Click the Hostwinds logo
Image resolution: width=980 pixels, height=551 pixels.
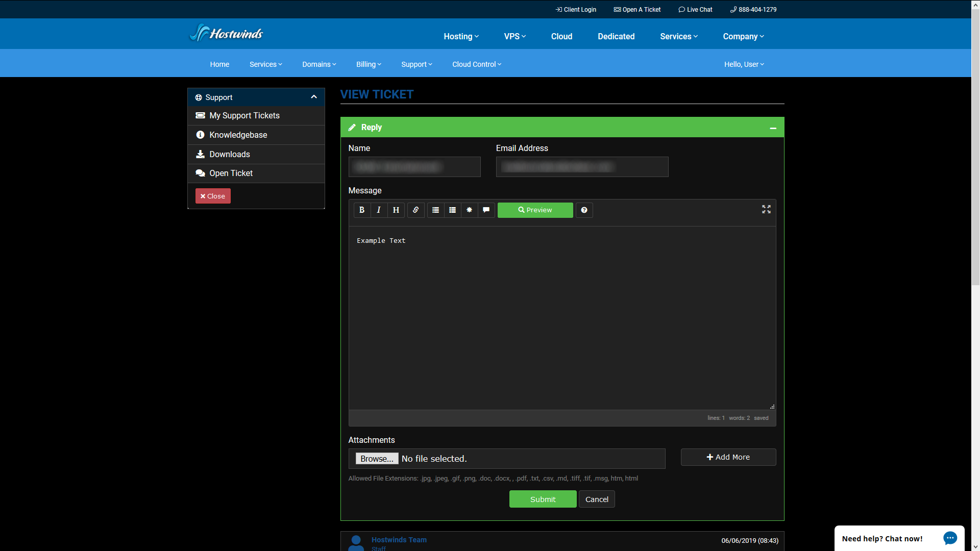(226, 33)
